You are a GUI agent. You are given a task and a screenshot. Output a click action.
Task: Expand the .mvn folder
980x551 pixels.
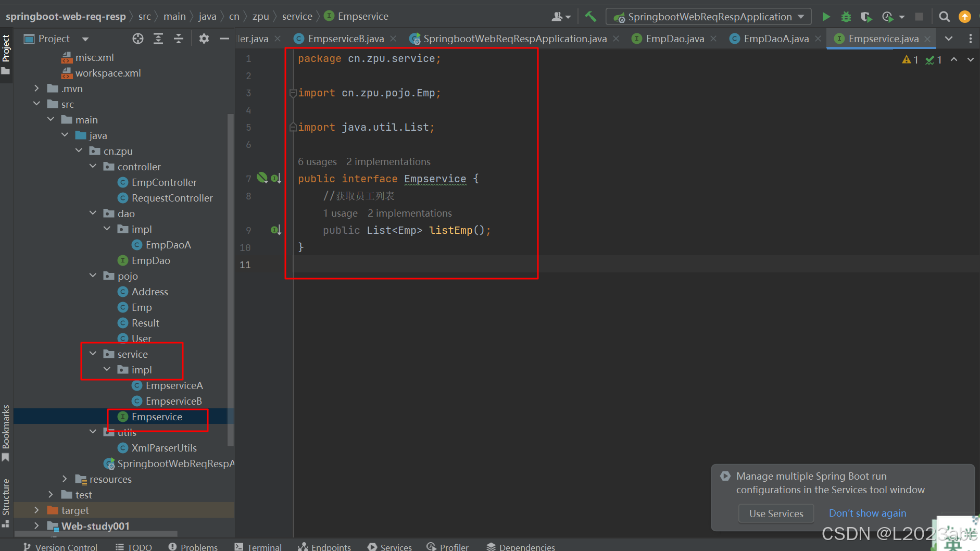(36, 89)
